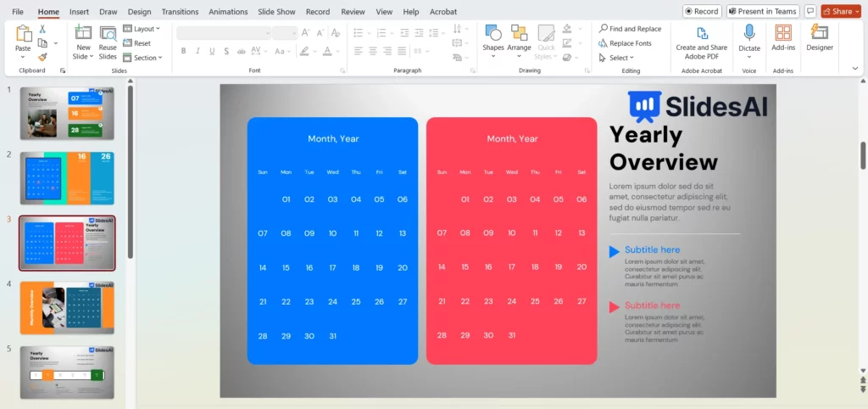Screen dimensions: 868x409
Task: Toggle text Shadow formatting
Action: tap(226, 51)
